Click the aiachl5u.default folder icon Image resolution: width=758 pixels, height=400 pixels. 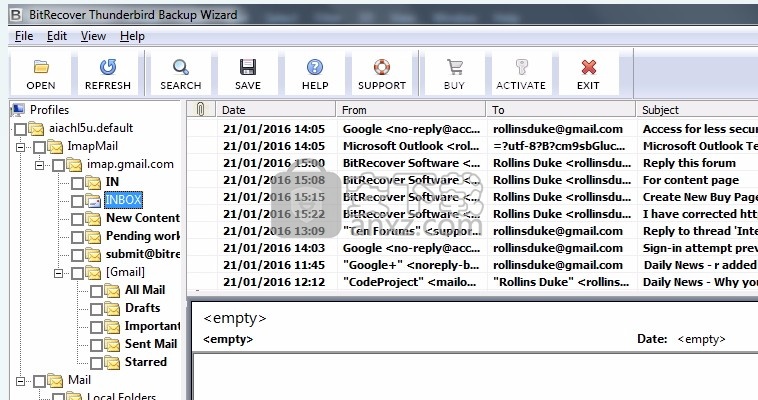click(x=36, y=129)
